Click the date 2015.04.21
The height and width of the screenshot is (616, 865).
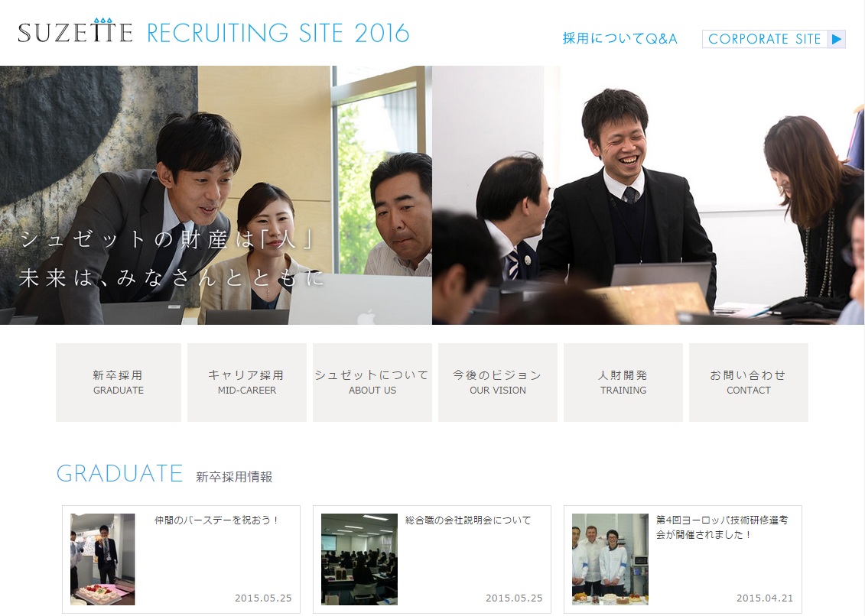(x=765, y=598)
